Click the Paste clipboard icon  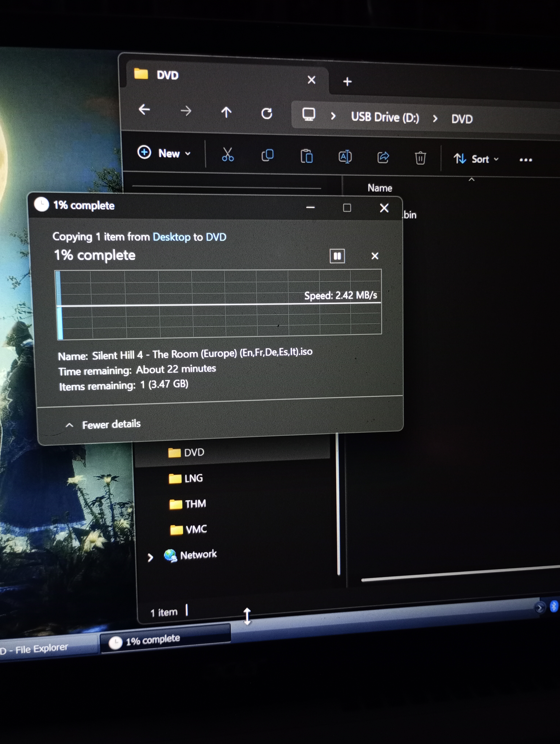[307, 156]
